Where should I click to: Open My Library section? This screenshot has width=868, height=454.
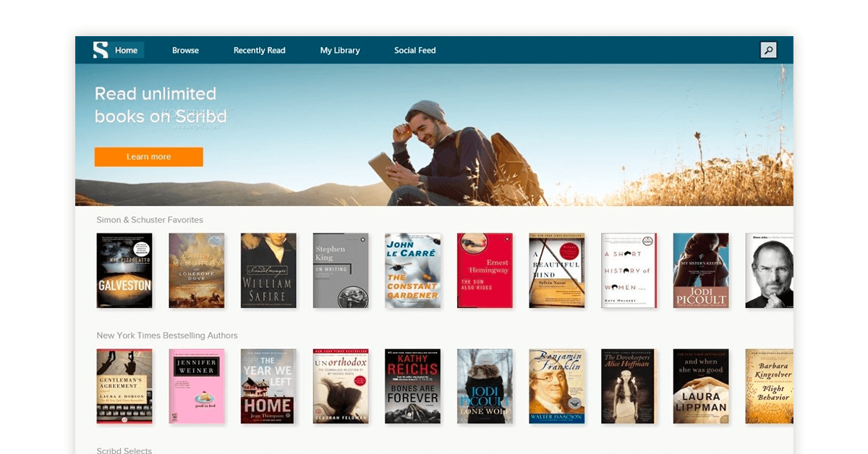[x=340, y=50]
